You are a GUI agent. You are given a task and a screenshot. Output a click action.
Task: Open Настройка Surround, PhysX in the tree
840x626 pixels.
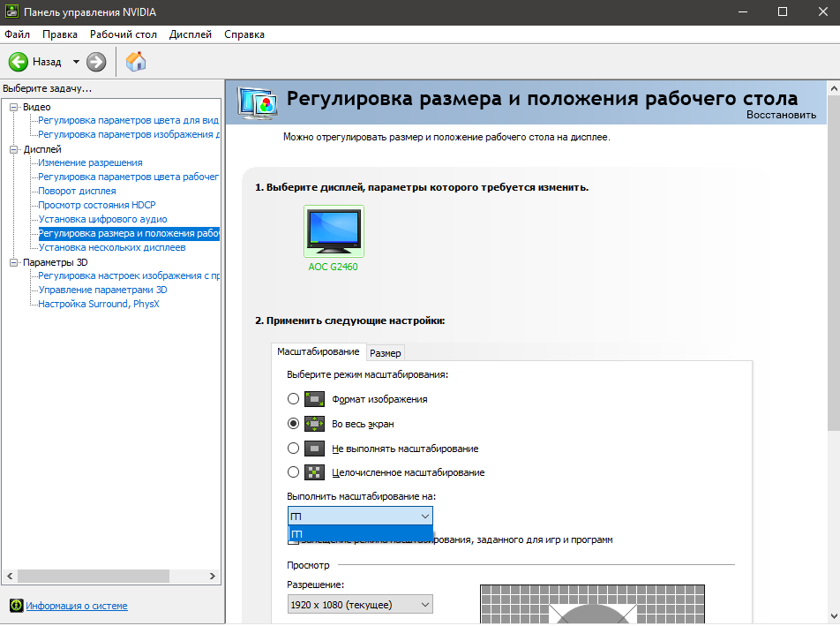(x=99, y=304)
